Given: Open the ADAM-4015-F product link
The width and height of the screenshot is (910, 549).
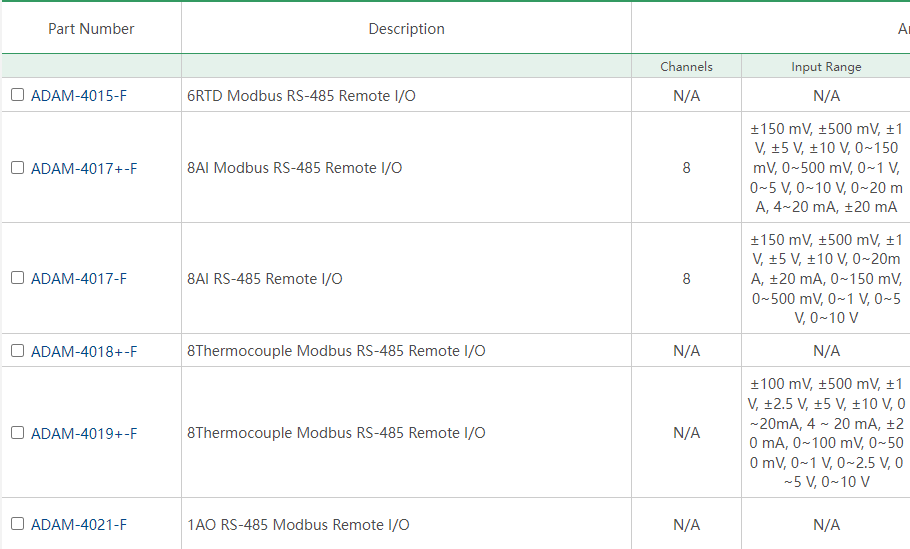Looking at the screenshot, I should pos(79,96).
